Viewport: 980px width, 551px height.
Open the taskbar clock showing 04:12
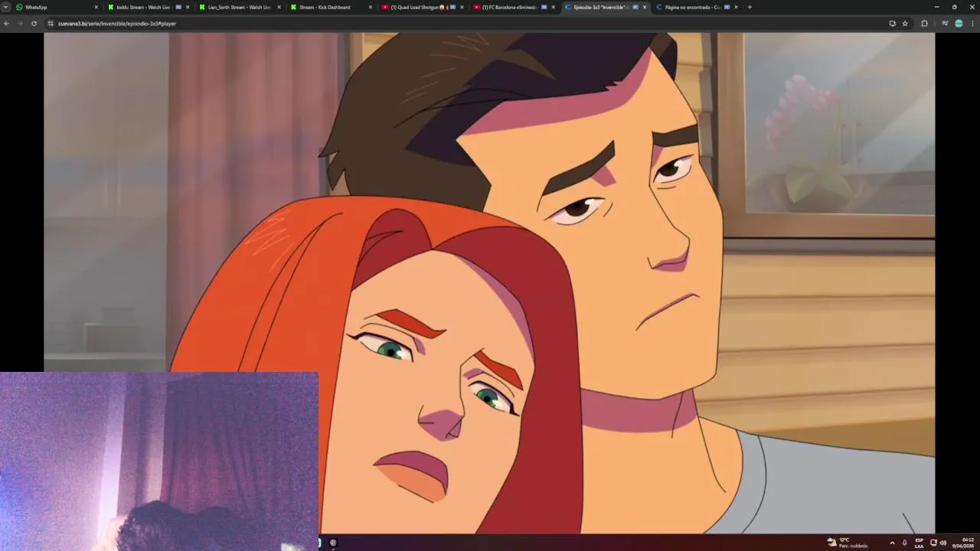pyautogui.click(x=963, y=543)
